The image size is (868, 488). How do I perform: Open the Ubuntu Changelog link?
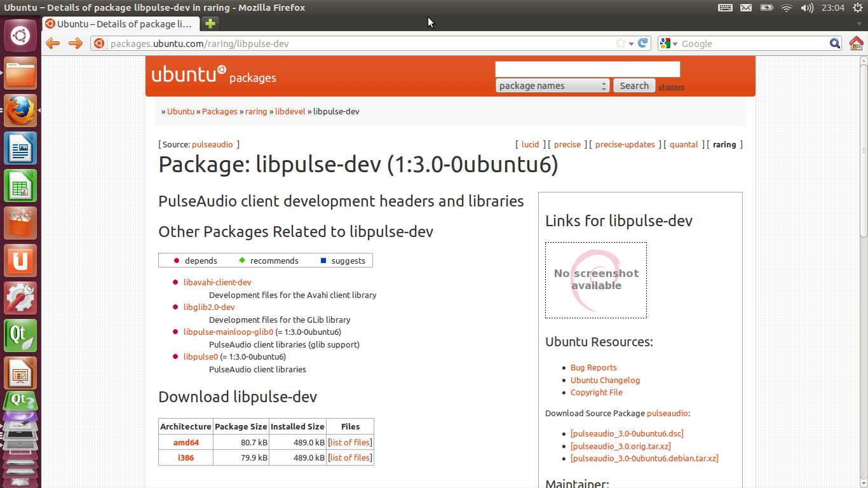point(605,380)
